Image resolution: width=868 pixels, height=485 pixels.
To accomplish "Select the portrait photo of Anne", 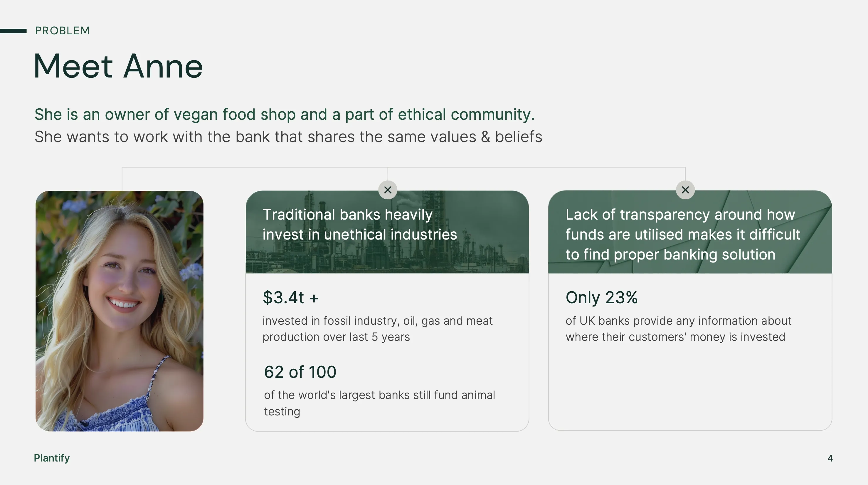I will pyautogui.click(x=119, y=311).
